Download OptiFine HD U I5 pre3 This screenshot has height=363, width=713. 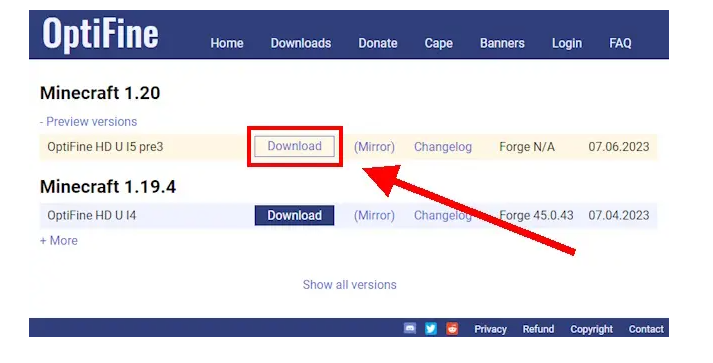click(294, 146)
